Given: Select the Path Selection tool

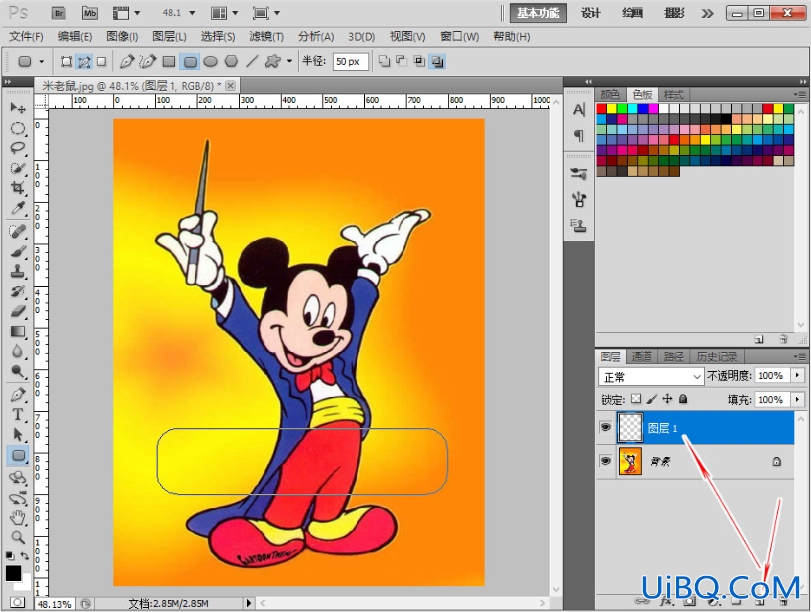Looking at the screenshot, I should point(18,435).
